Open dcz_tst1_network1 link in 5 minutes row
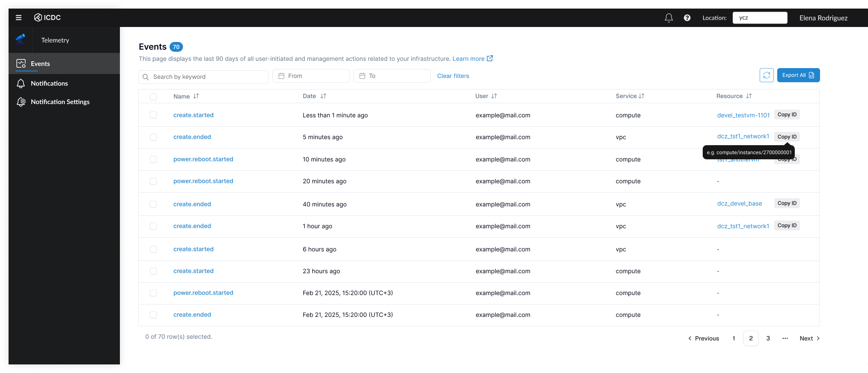 (743, 136)
